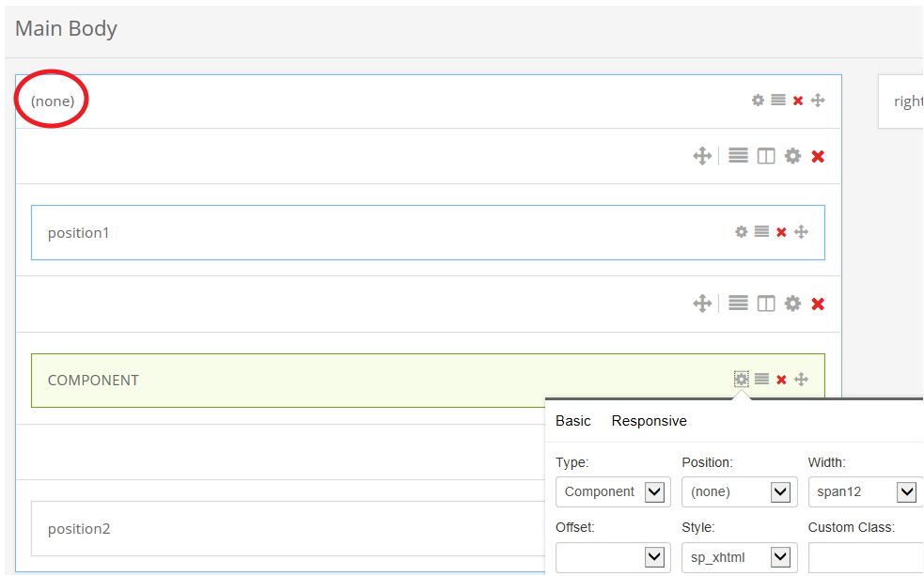
Task: Click the lines icon on position1 block
Action: click(x=761, y=232)
